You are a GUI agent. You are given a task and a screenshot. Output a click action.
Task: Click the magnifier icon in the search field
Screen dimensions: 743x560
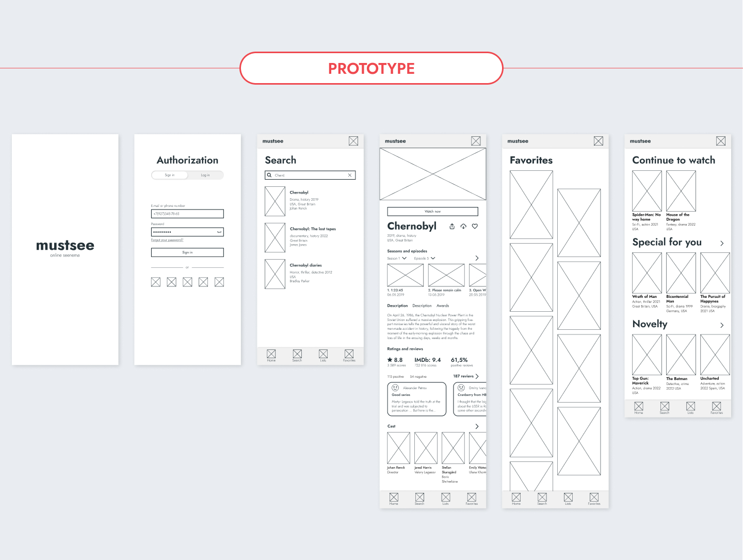click(x=269, y=175)
